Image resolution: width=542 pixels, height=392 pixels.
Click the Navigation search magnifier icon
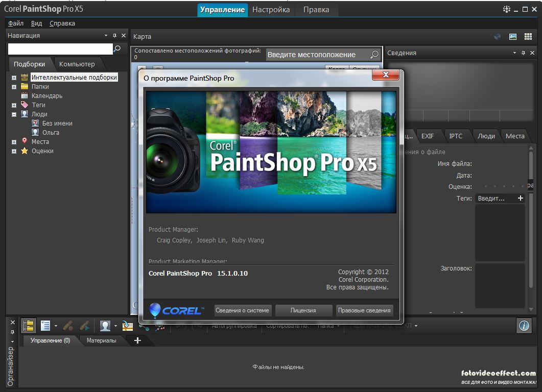(117, 48)
